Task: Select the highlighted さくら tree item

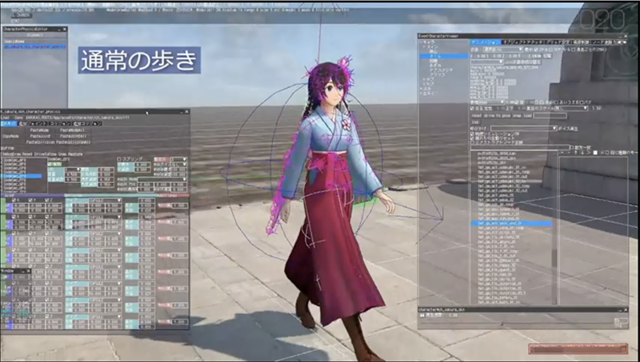Action: click(444, 56)
